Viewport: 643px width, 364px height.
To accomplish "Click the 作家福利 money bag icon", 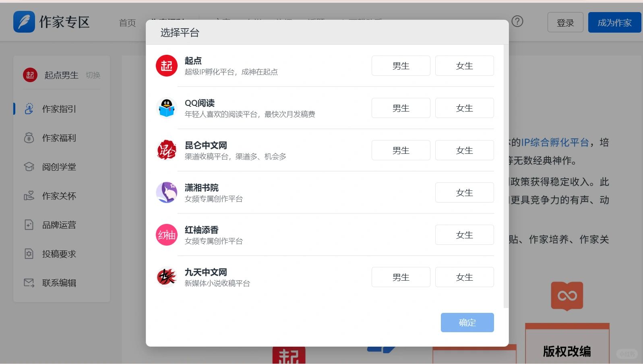I will click(29, 138).
